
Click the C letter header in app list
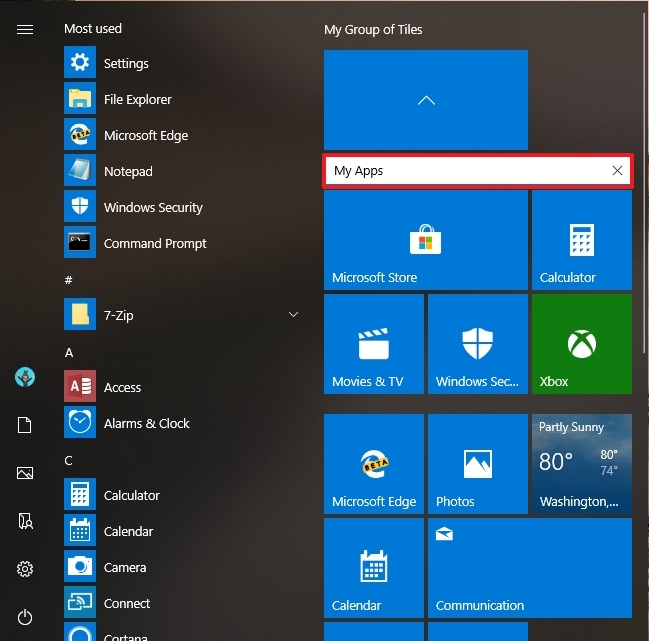click(68, 461)
